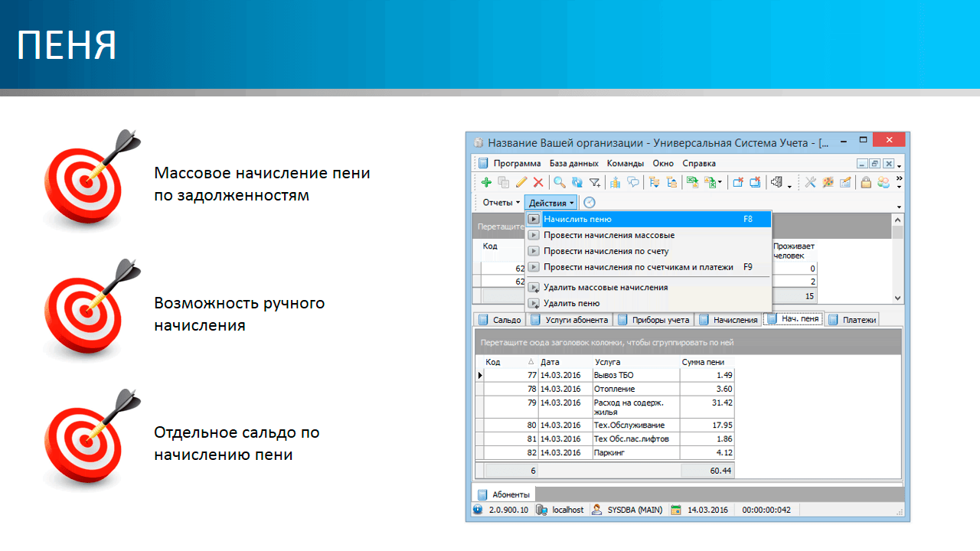
Task: Click the green plus Add record icon
Action: pos(486,182)
